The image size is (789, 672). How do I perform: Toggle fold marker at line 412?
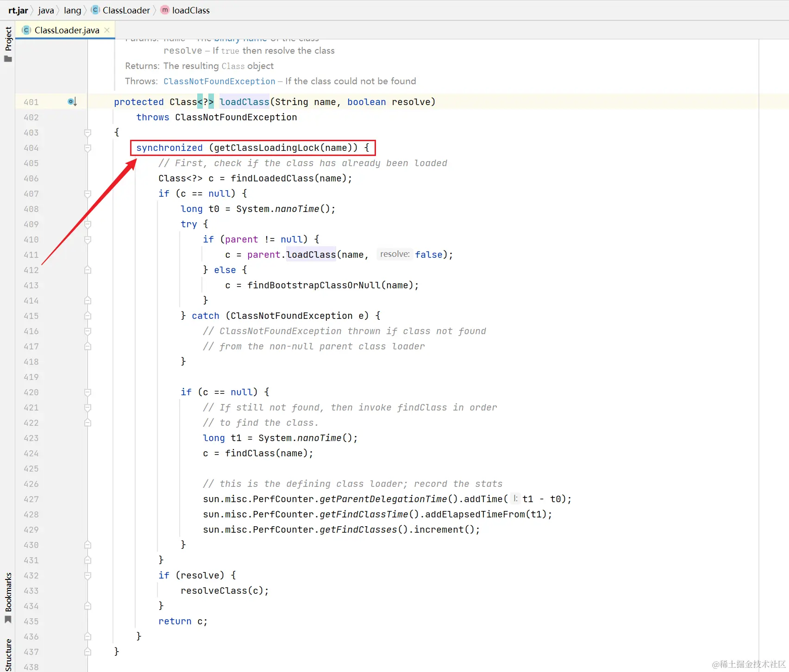88,270
